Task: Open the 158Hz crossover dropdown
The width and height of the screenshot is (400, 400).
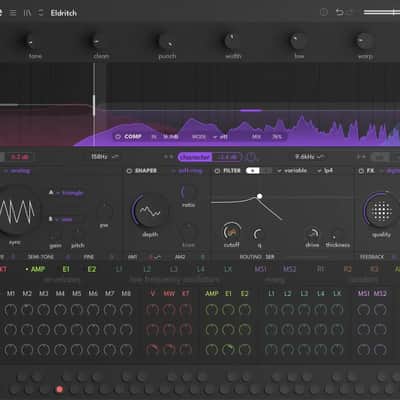Action: coord(105,156)
